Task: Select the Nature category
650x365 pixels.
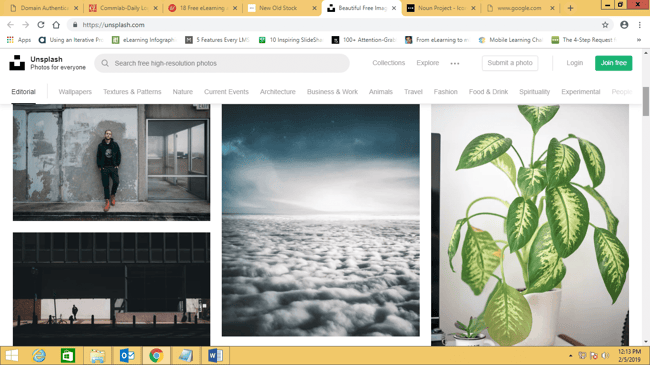Action: coord(183,92)
